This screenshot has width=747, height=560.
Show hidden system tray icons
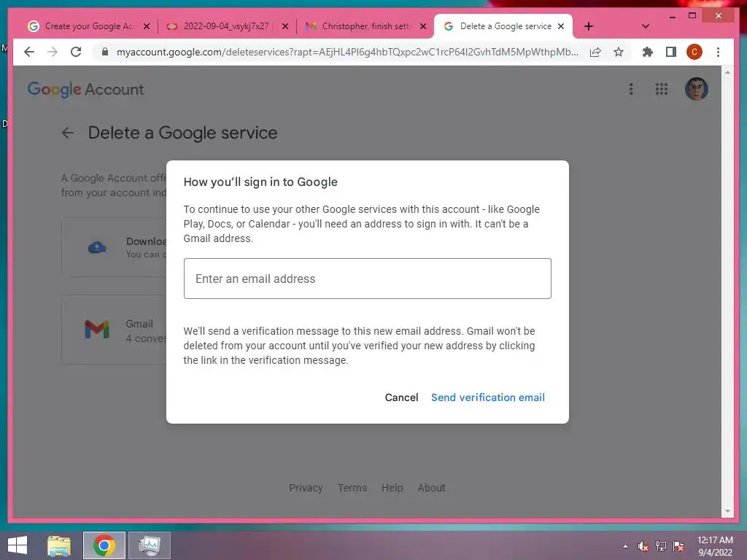coord(625,546)
